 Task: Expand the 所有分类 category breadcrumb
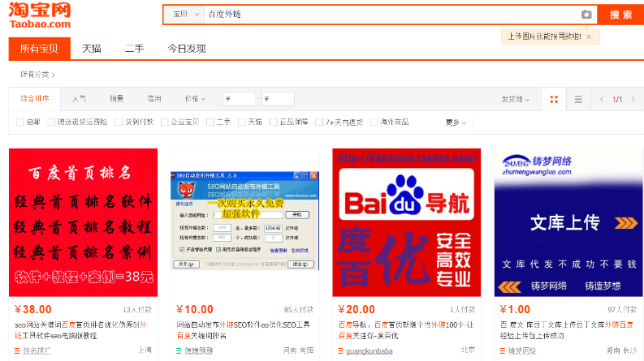click(x=38, y=75)
